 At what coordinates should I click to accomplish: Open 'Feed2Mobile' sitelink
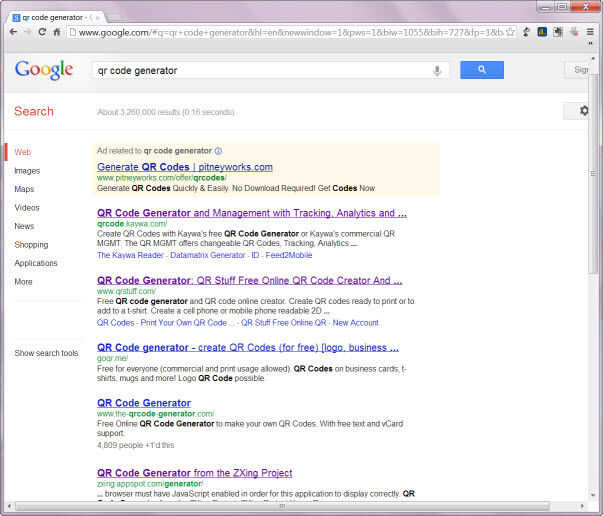click(x=289, y=255)
